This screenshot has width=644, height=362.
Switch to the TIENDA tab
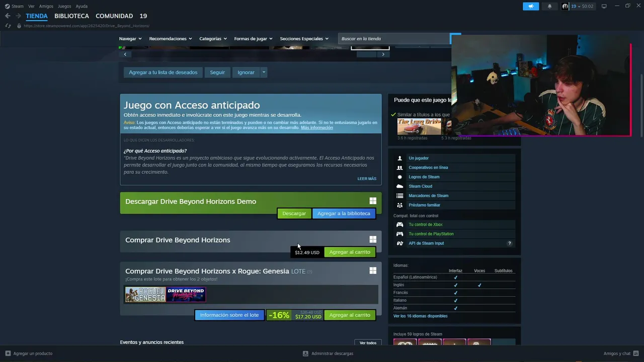coord(37,16)
